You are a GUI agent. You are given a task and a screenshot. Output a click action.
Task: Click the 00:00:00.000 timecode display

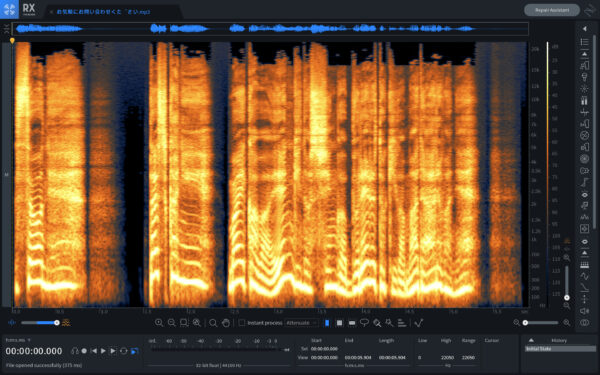pyautogui.click(x=34, y=351)
